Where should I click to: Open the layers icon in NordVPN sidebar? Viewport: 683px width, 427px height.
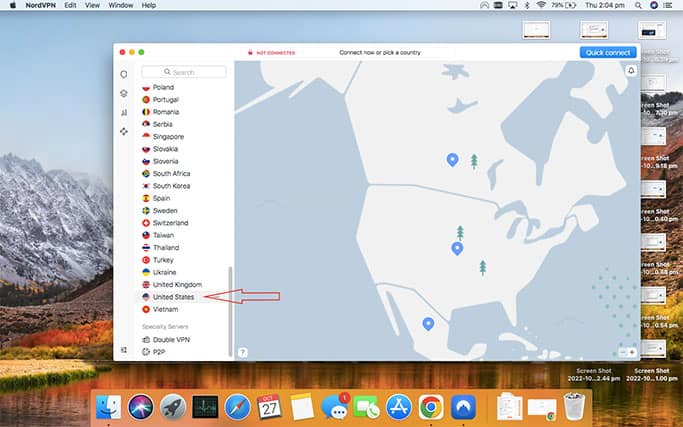(124, 93)
